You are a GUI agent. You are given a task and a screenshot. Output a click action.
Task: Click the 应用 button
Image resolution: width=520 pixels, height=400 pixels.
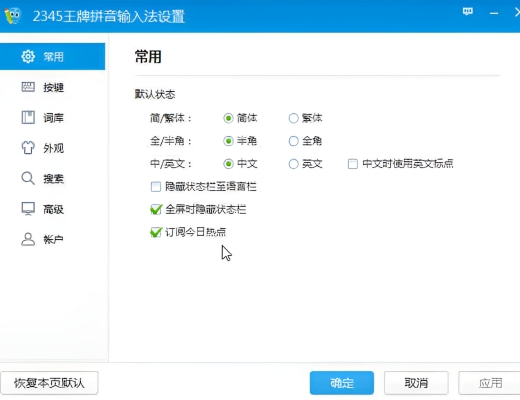tap(489, 383)
